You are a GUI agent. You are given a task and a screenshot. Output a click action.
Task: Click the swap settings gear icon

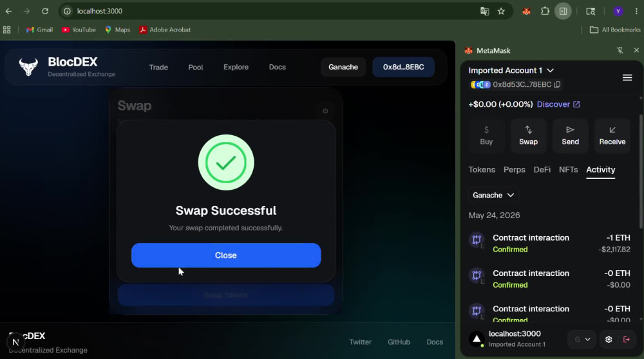click(x=325, y=111)
